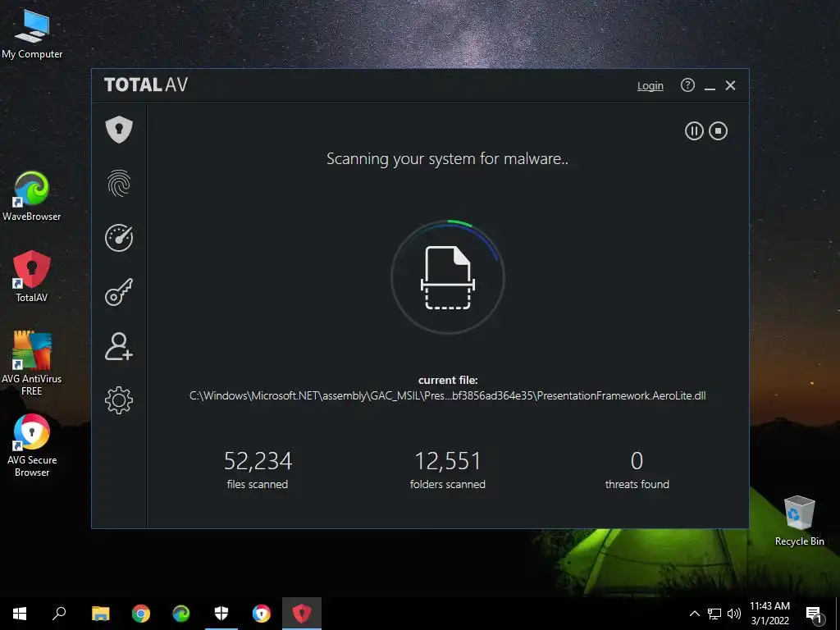Open the taskbar clock and date
This screenshot has width=840, height=630.
coord(769,614)
